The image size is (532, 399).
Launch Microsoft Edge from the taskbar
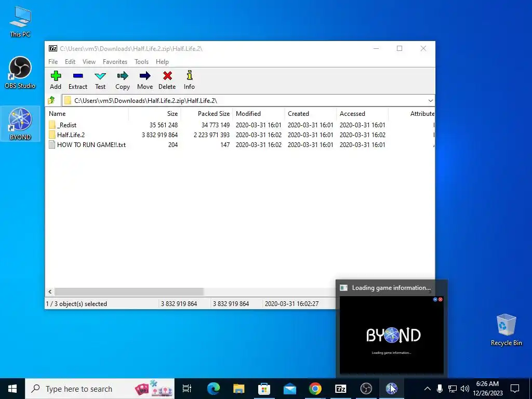[214, 389]
